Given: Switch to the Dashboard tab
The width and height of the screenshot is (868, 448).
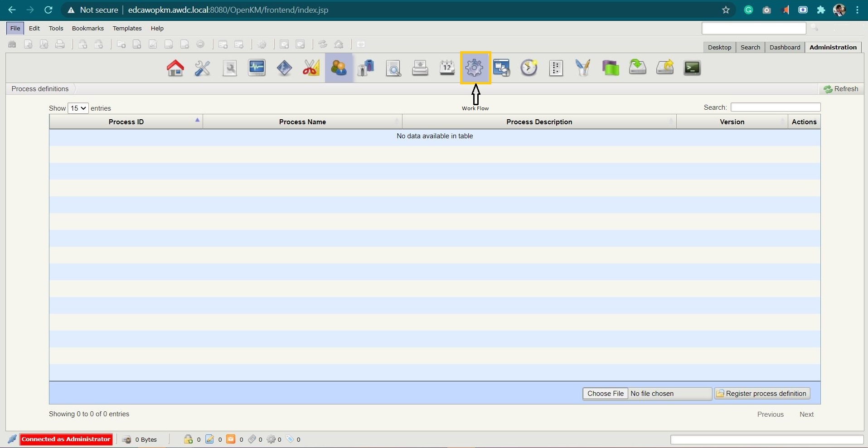Looking at the screenshot, I should [785, 47].
